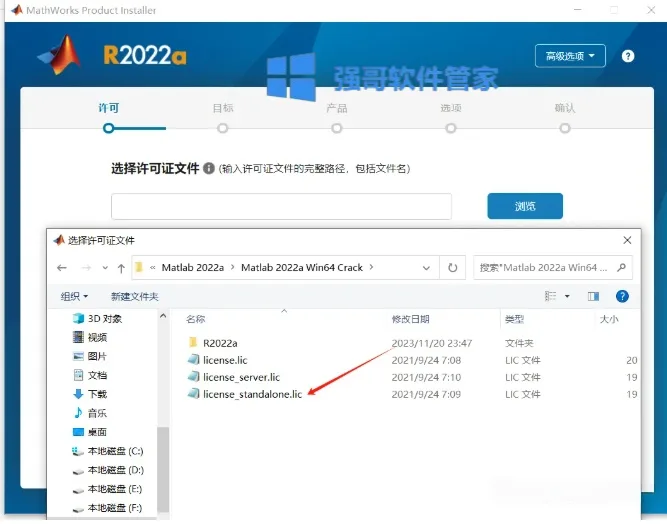Click 新建文件夹 button

134,296
